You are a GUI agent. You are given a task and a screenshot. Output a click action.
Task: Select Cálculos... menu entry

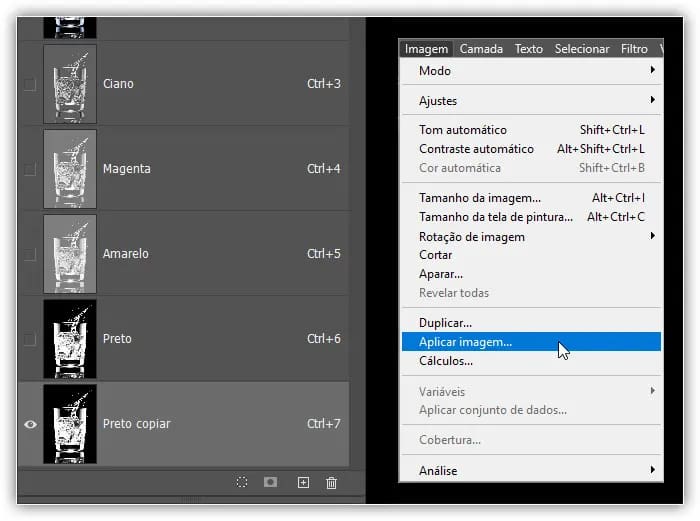(x=446, y=361)
